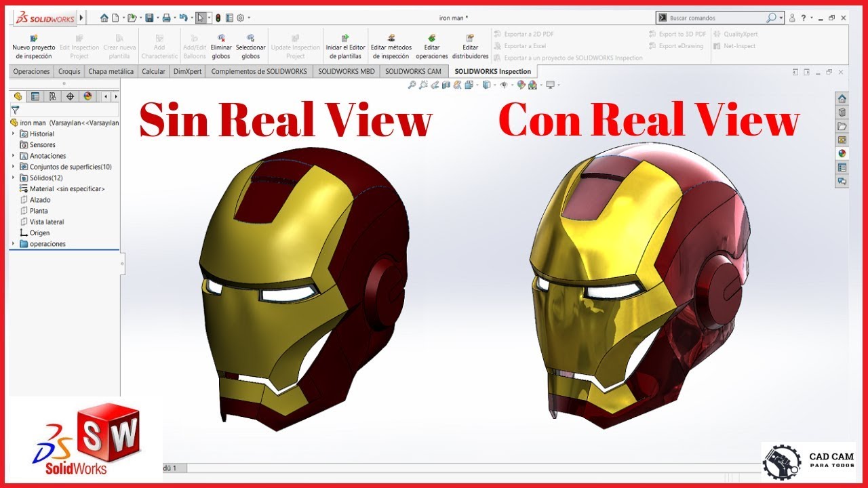
Task: Switch to the Chapa metálica tab
Action: click(111, 71)
